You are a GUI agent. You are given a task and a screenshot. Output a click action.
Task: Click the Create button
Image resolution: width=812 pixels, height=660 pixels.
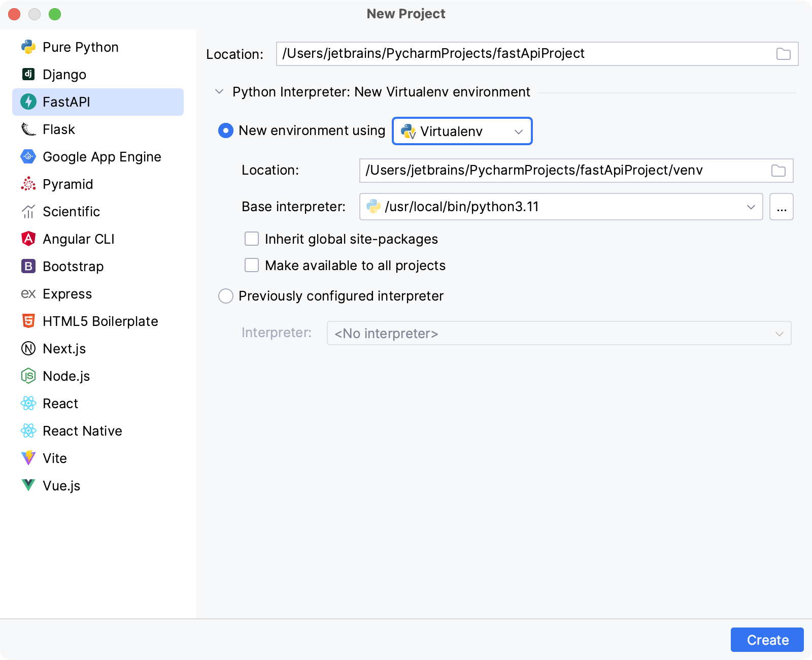click(x=767, y=640)
